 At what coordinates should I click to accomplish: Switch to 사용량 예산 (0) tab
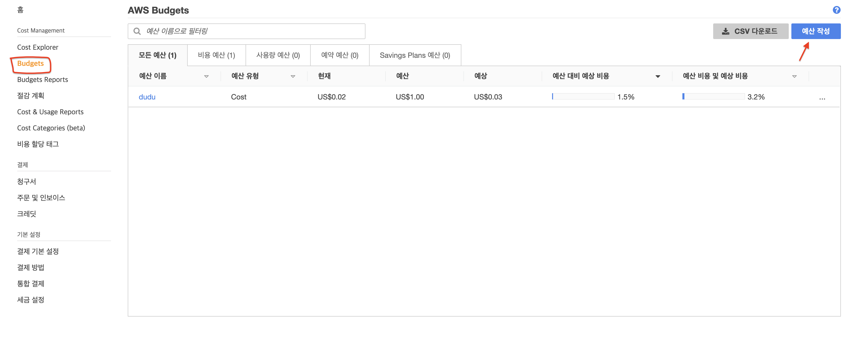(278, 55)
